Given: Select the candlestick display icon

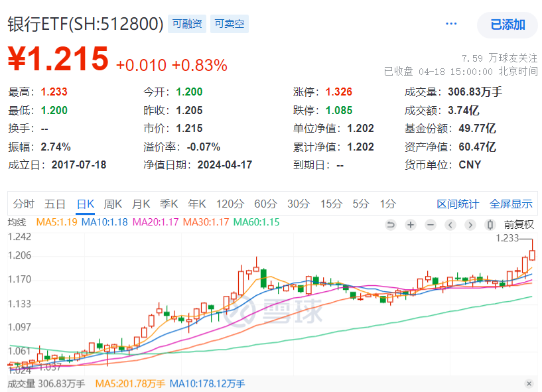Looking at the screenshot, I should pyautogui.click(x=490, y=225).
